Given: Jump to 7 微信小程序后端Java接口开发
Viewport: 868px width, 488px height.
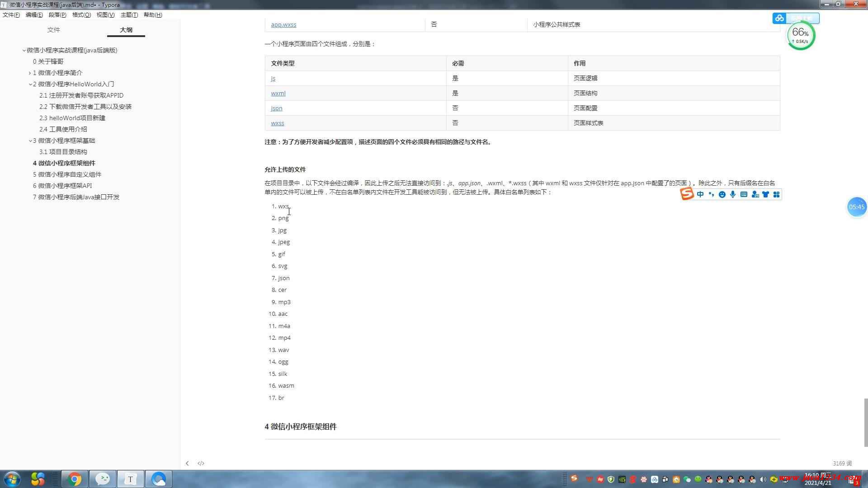Looking at the screenshot, I should click(76, 197).
